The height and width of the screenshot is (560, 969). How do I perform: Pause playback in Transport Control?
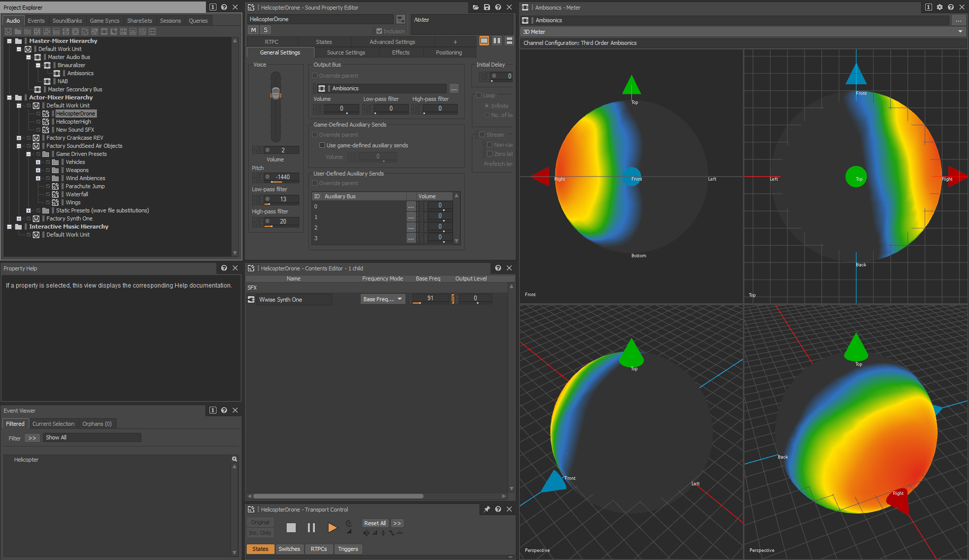coord(311,528)
